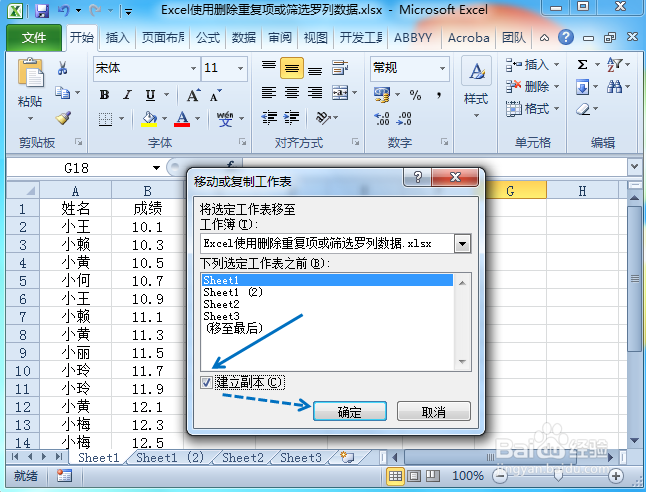Apply percent style
Image resolution: width=646 pixels, height=492 pixels.
click(415, 95)
